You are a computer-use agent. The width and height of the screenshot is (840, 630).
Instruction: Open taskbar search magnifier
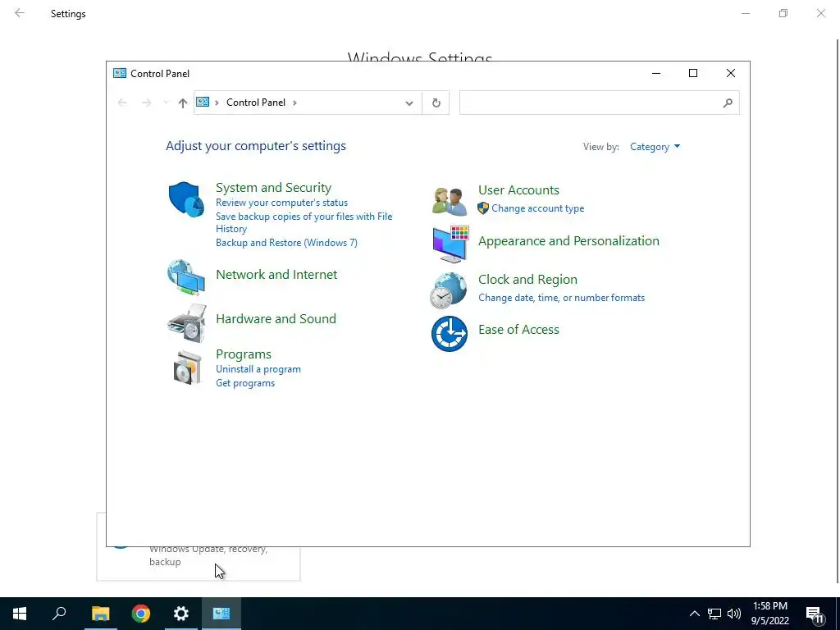tap(59, 614)
